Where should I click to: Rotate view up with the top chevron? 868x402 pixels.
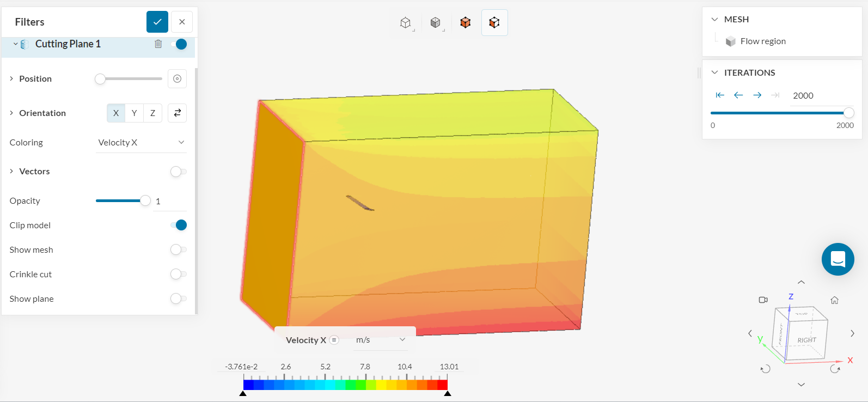(x=801, y=282)
